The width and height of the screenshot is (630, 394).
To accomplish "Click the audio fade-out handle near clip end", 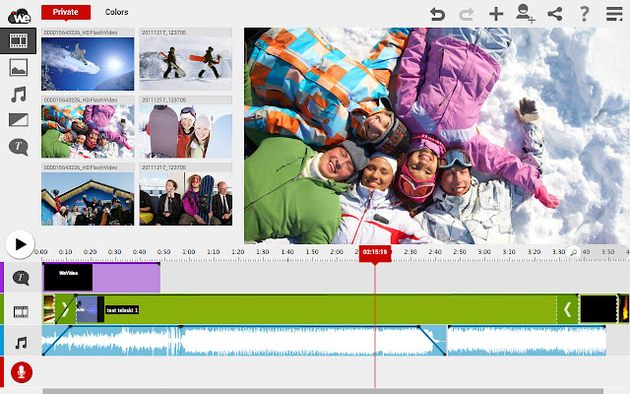I will [419, 327].
